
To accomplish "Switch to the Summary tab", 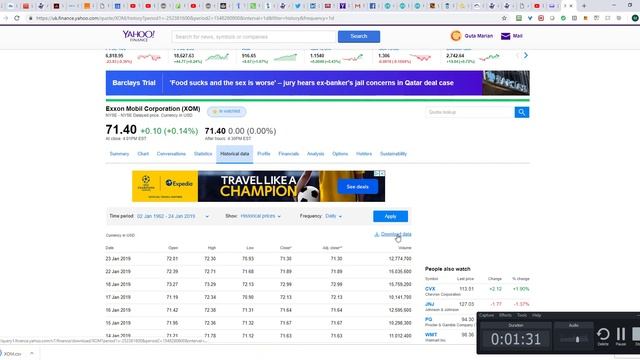I will pos(119,154).
